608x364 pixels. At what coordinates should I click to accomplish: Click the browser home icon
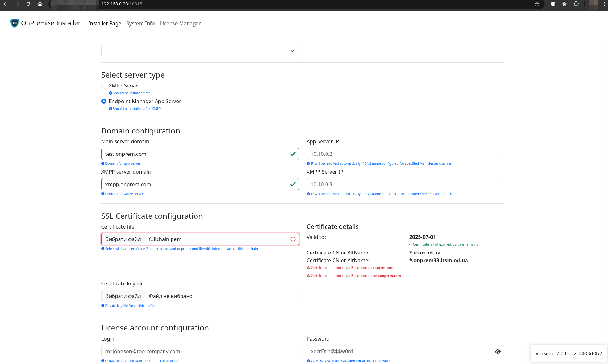click(40, 4)
